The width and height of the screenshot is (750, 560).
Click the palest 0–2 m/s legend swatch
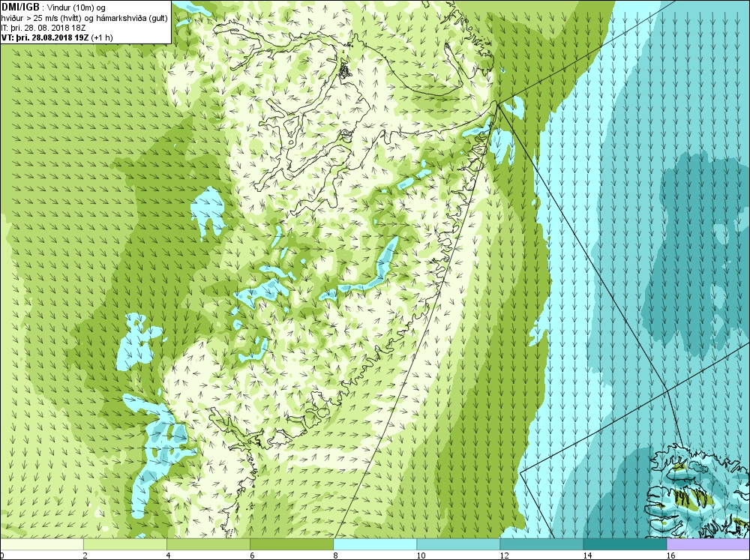(42, 544)
